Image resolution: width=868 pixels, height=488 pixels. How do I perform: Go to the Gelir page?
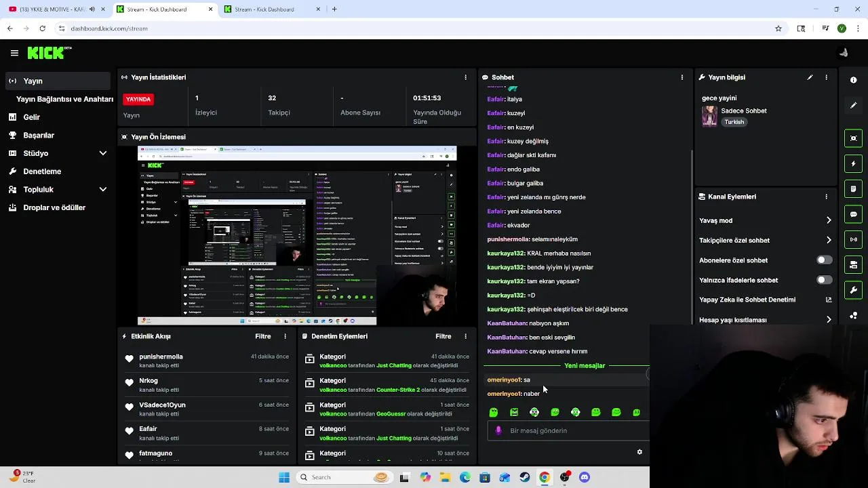31,117
